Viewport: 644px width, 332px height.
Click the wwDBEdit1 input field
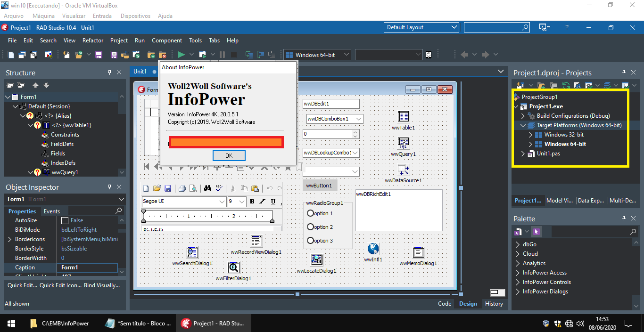pos(331,104)
